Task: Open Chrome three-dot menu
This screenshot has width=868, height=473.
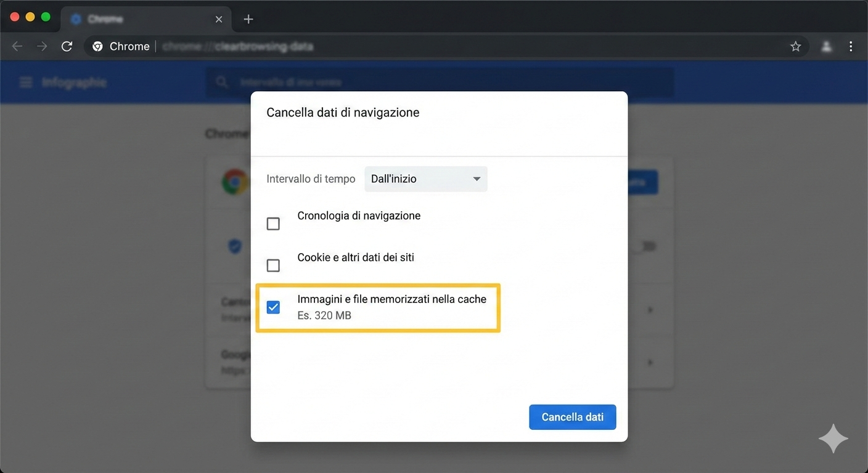Action: [x=851, y=46]
